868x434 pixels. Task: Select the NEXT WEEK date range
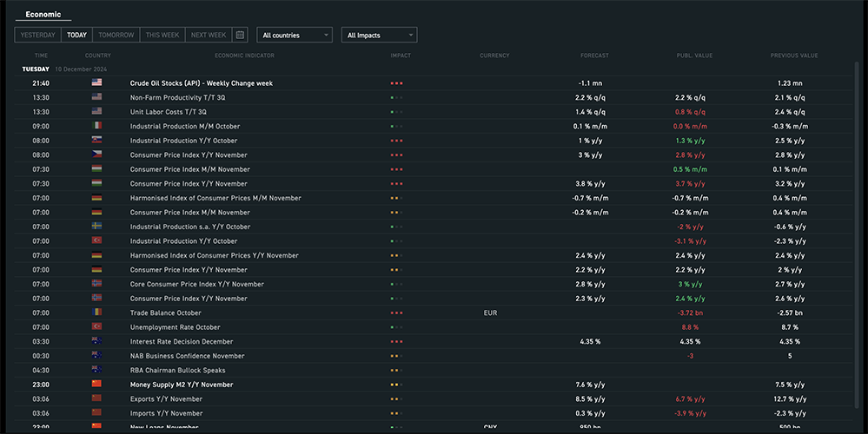(209, 35)
